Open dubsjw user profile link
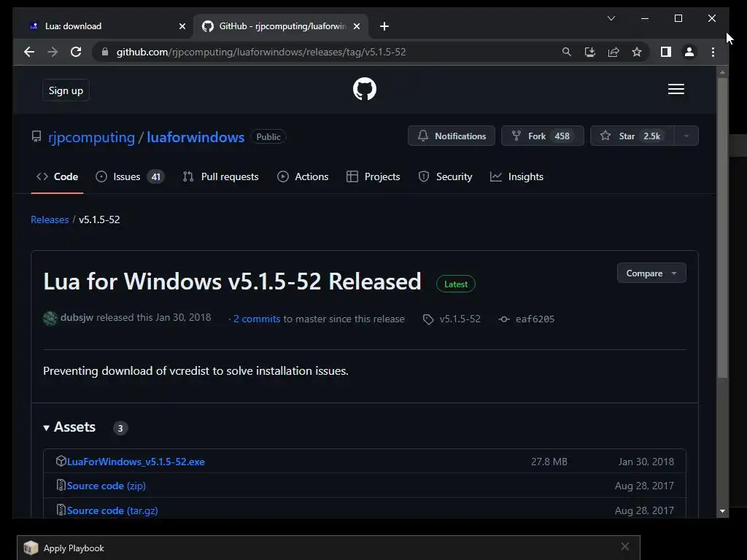Viewport: 747px width, 560px height. [77, 318]
